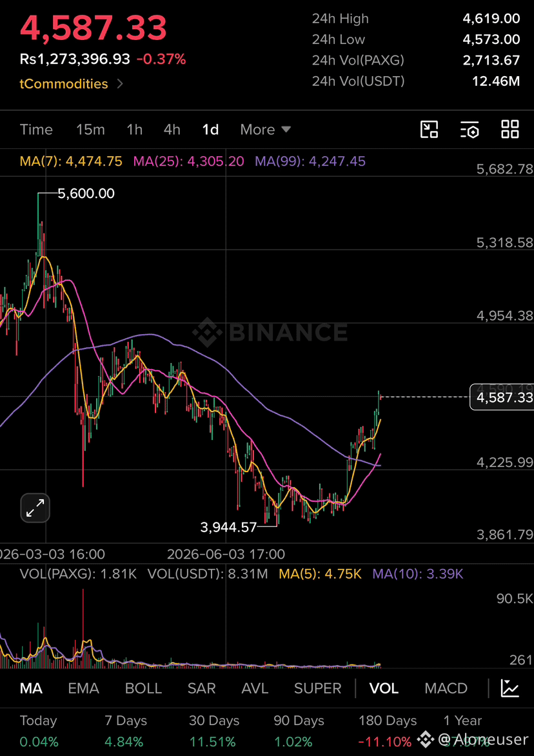This screenshot has width=534, height=756.
Task: Select the 1d interval tab
Action: [211, 130]
